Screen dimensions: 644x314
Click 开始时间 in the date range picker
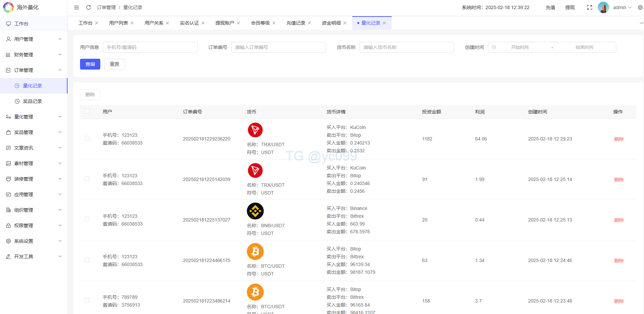tap(519, 47)
